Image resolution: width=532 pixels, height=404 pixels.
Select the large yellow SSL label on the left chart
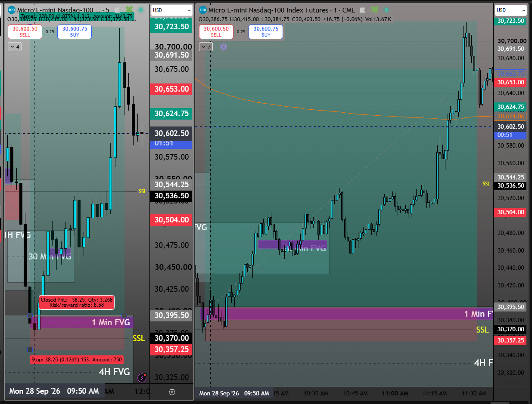click(139, 339)
